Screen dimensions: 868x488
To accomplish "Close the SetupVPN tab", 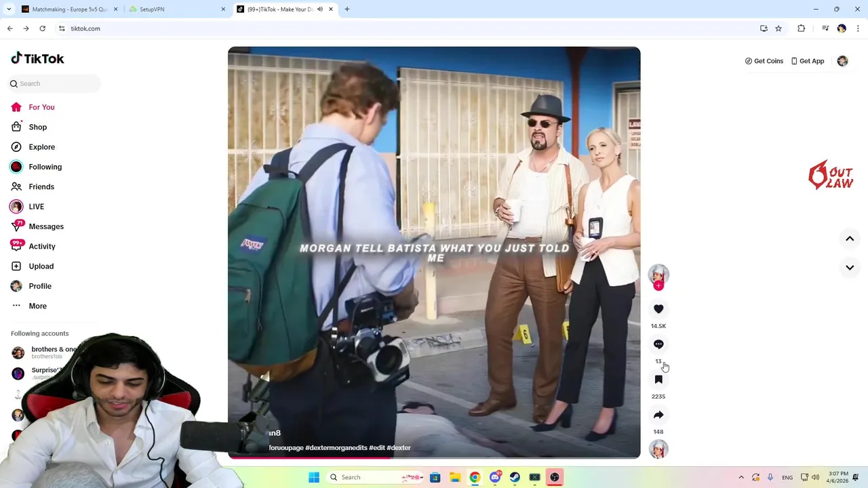I will tap(223, 9).
